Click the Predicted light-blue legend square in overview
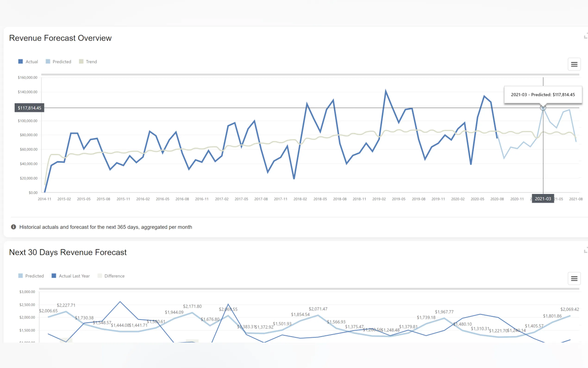 click(48, 62)
